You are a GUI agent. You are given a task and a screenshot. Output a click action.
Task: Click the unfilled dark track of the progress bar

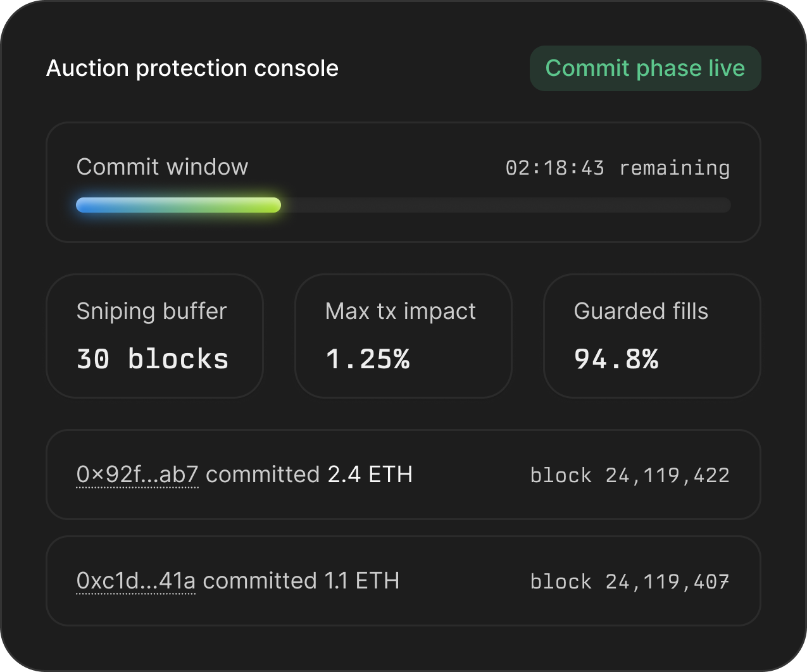coord(505,205)
